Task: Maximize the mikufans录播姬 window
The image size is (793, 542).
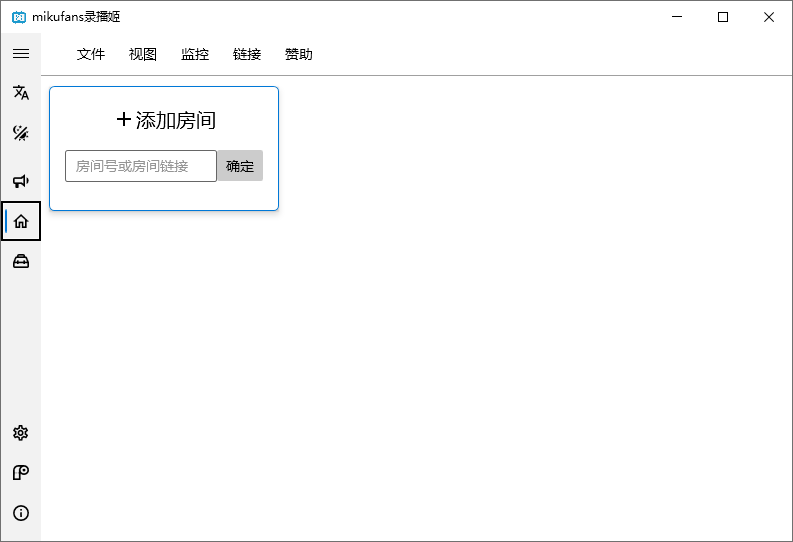Action: coord(723,17)
